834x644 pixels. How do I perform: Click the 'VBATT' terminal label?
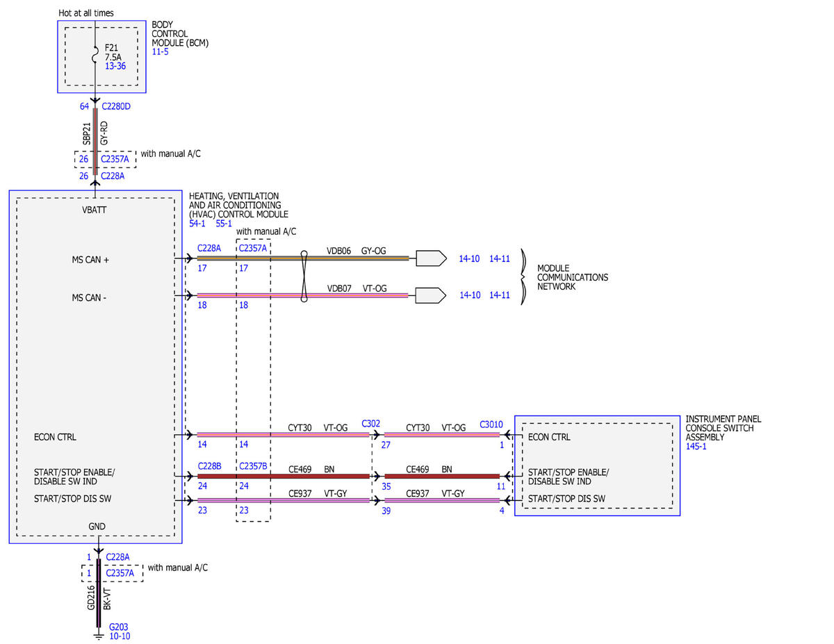pos(95,209)
